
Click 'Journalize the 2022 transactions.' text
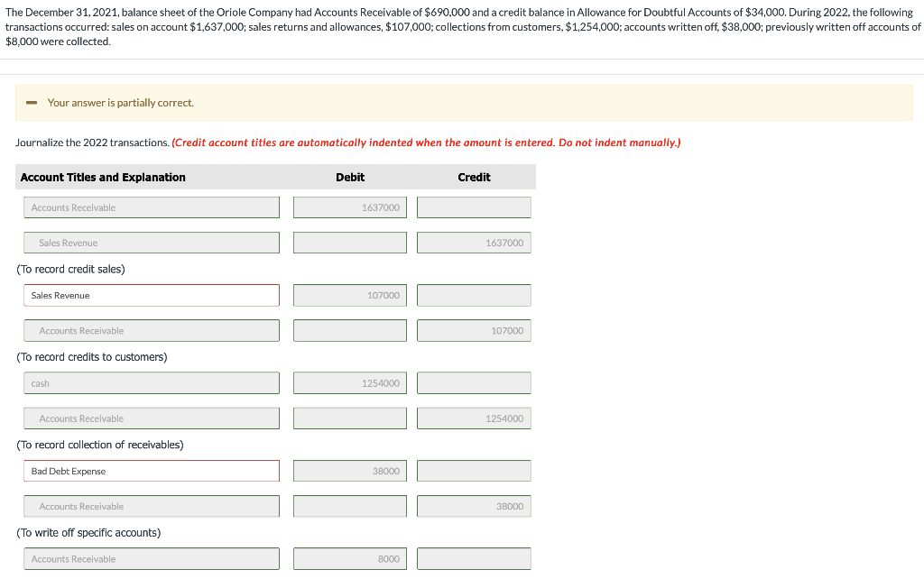click(x=93, y=142)
